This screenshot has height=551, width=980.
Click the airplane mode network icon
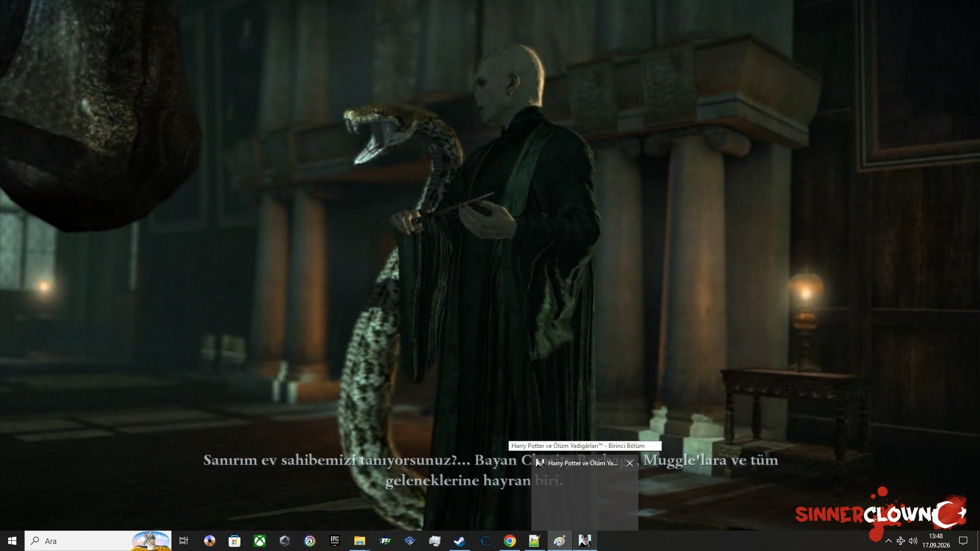coord(901,541)
